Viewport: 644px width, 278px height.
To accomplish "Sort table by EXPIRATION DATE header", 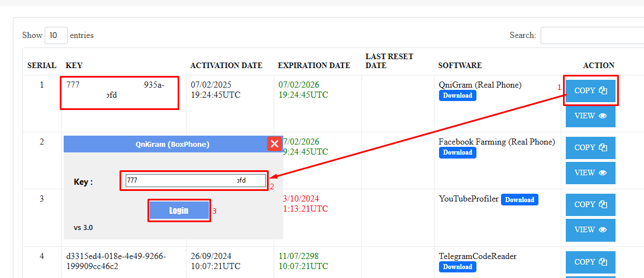I will (x=314, y=65).
